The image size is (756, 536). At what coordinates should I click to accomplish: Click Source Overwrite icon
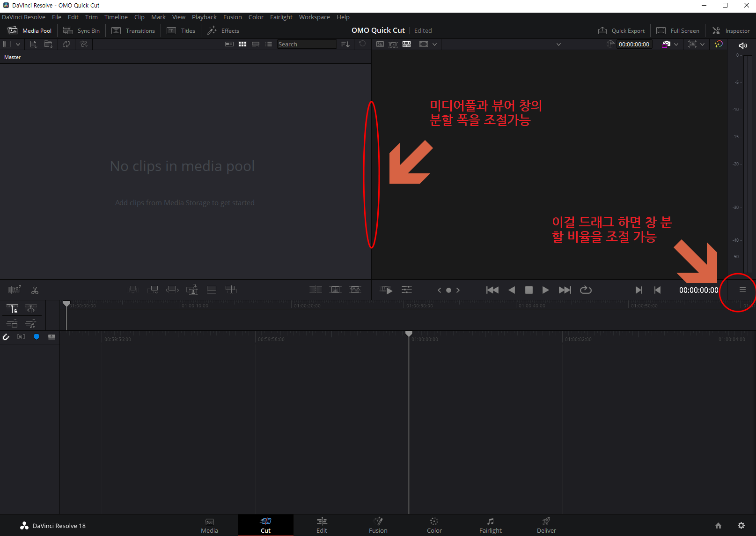click(x=231, y=290)
